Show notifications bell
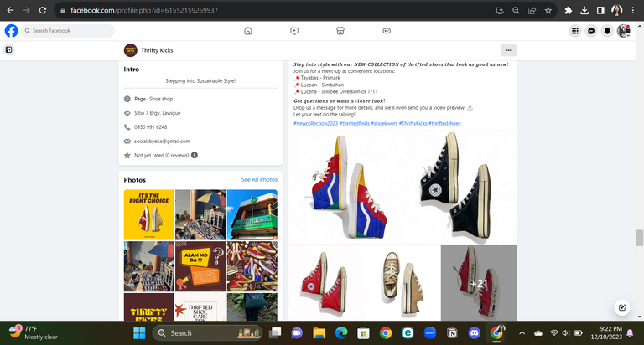 coord(607,31)
